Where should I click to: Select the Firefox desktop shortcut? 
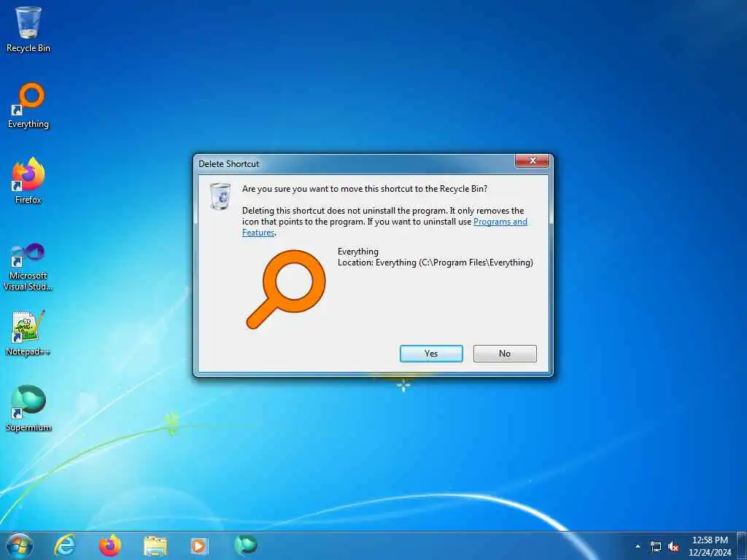28,181
